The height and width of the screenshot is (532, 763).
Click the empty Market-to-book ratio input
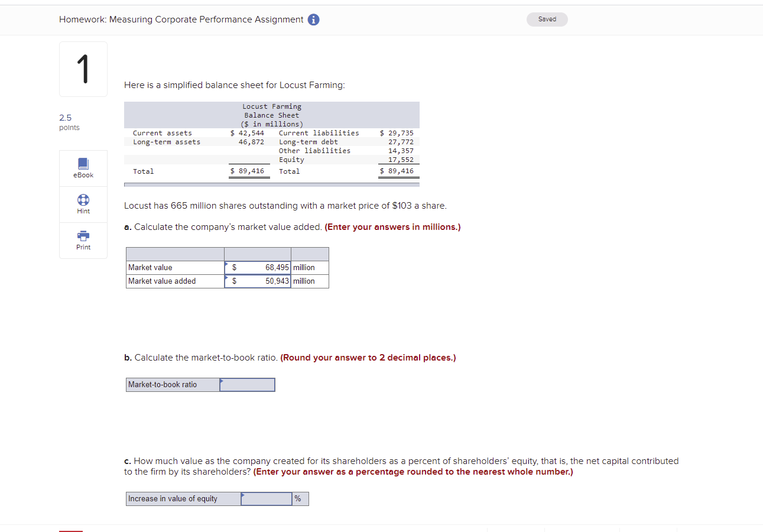[247, 384]
